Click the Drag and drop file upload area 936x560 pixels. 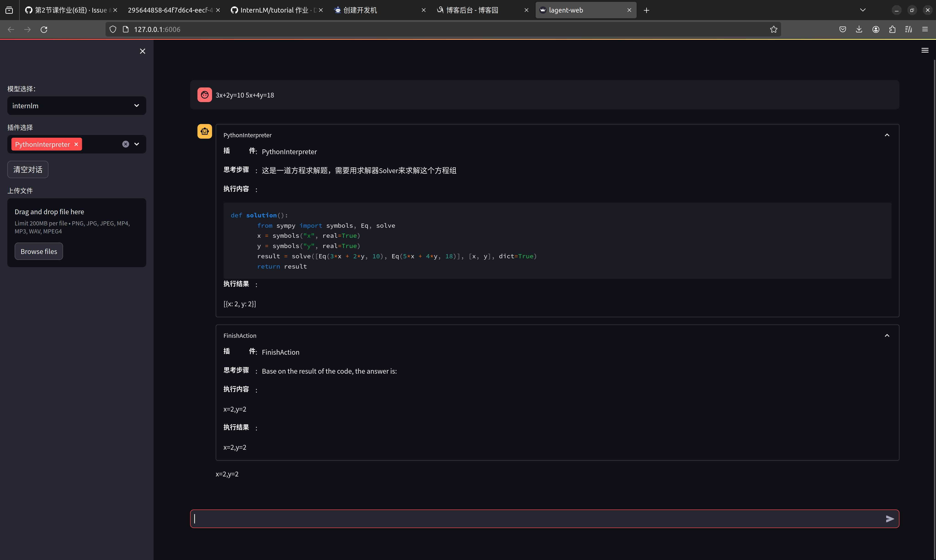click(x=77, y=232)
